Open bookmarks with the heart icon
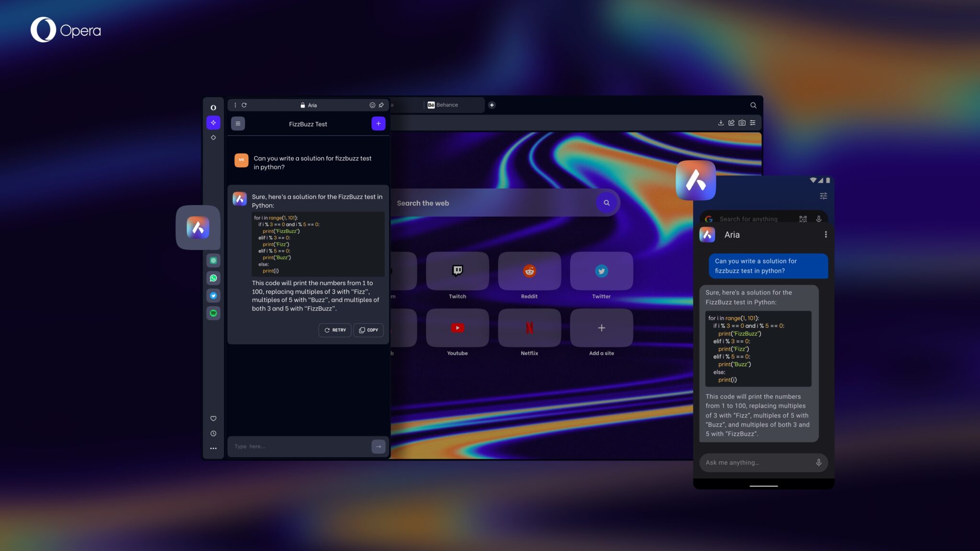980x551 pixels. [213, 419]
